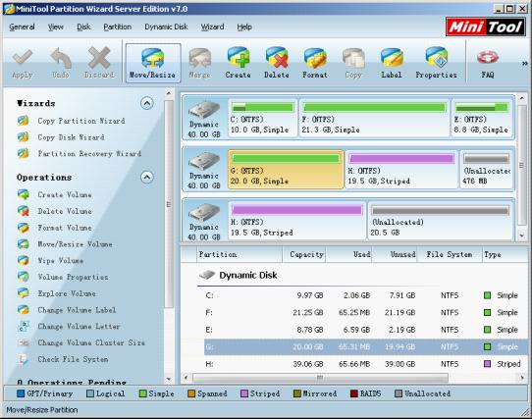The height and width of the screenshot is (419, 532).
Task: Open the General menu
Action: [22, 26]
